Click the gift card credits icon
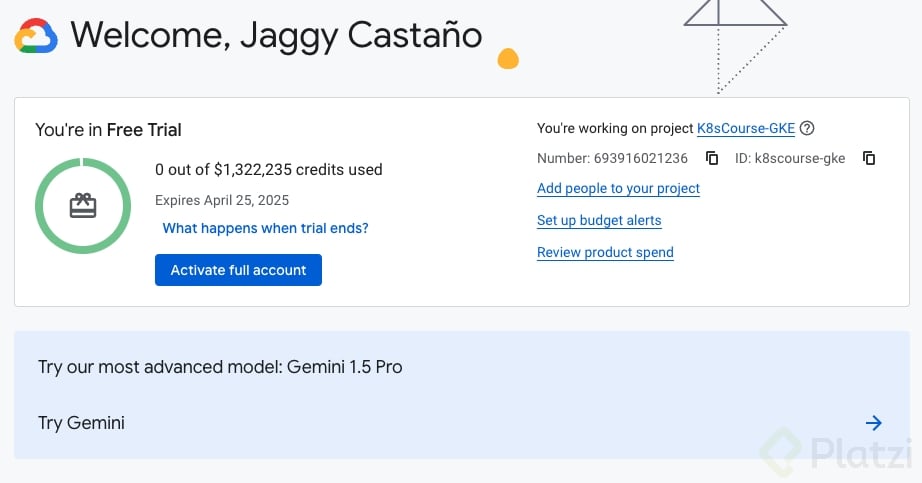The image size is (922, 483). tap(83, 205)
